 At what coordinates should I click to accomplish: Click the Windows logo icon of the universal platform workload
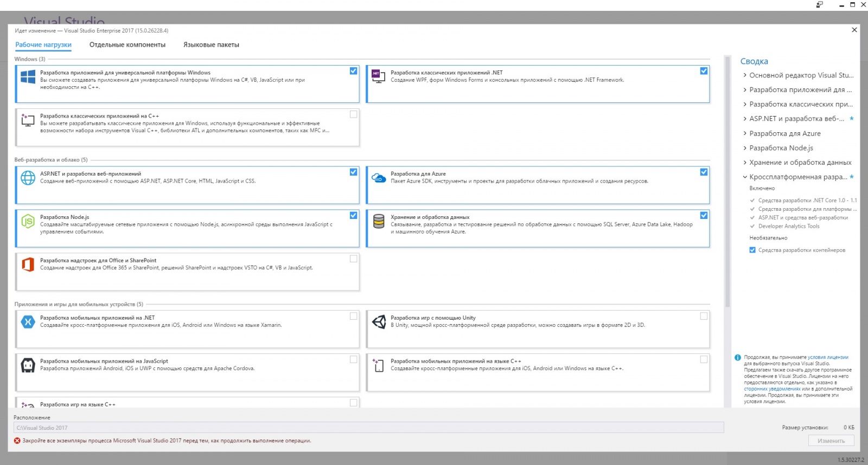(28, 76)
